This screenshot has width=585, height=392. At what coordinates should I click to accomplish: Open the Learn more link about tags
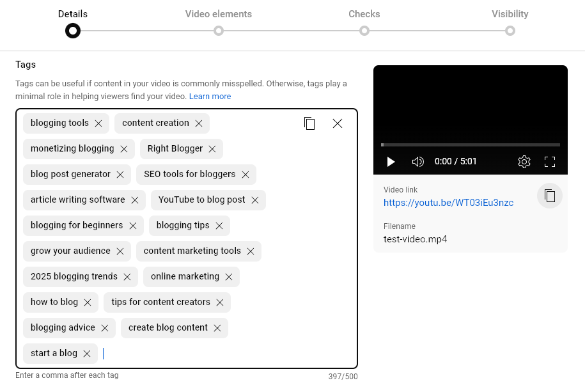(x=210, y=96)
